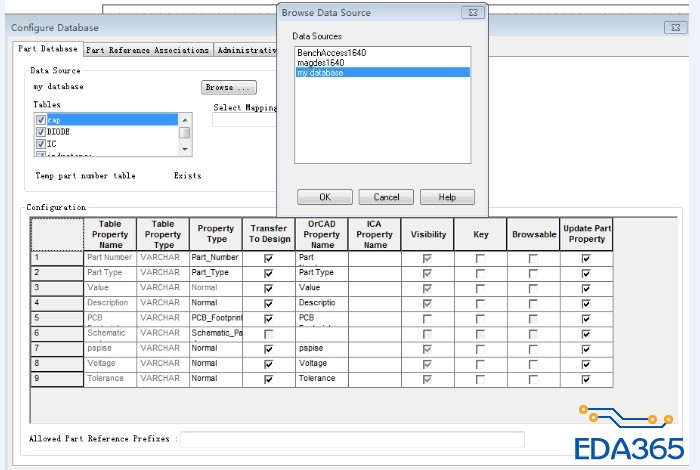Screen dimensions: 700x470
Task: Toggle Key checkbox for Part Number row
Action: coord(480,258)
